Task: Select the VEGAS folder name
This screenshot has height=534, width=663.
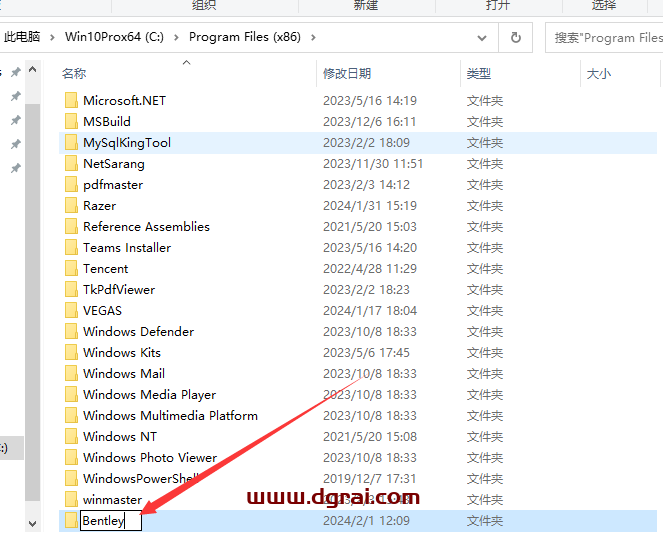Action: tap(102, 310)
